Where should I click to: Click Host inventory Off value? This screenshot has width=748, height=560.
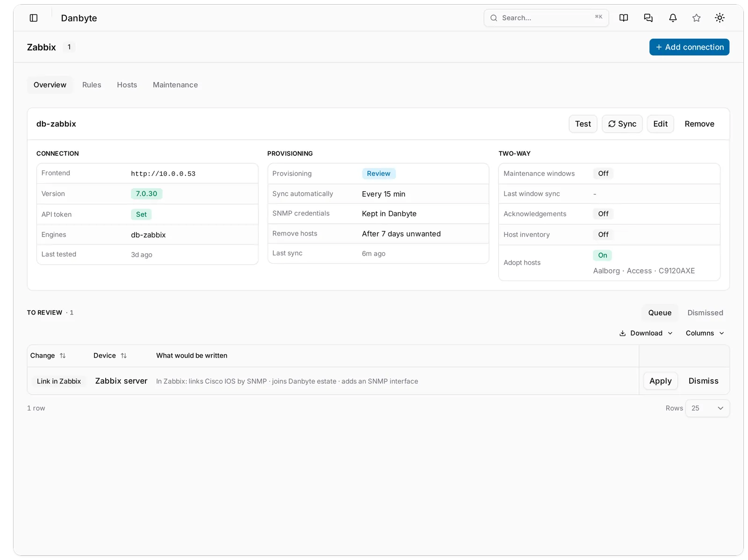coord(604,235)
